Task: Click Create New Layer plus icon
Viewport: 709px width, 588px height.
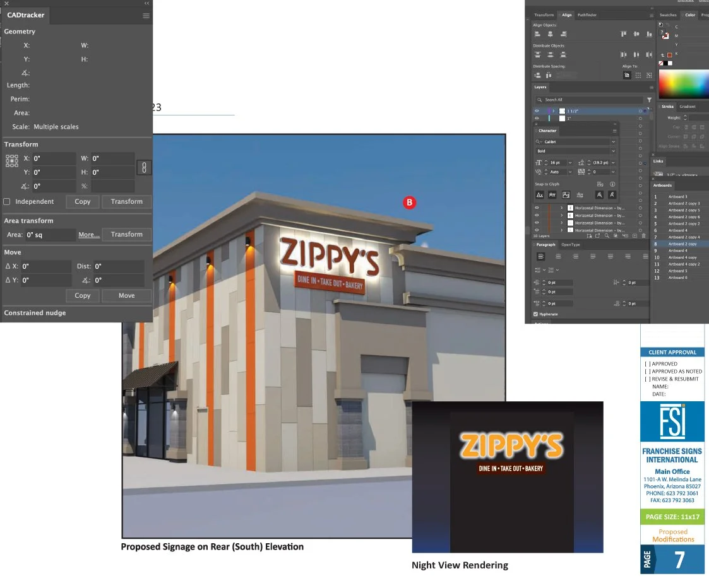Action: [635, 236]
